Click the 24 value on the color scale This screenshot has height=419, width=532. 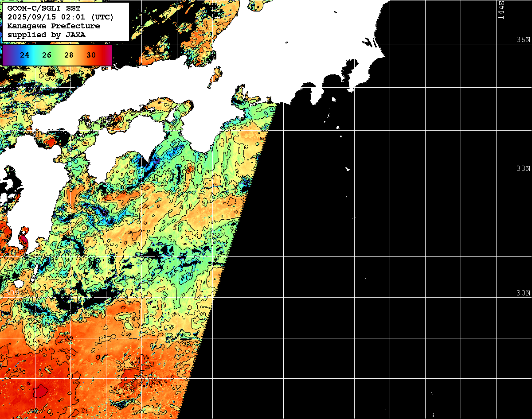click(25, 55)
